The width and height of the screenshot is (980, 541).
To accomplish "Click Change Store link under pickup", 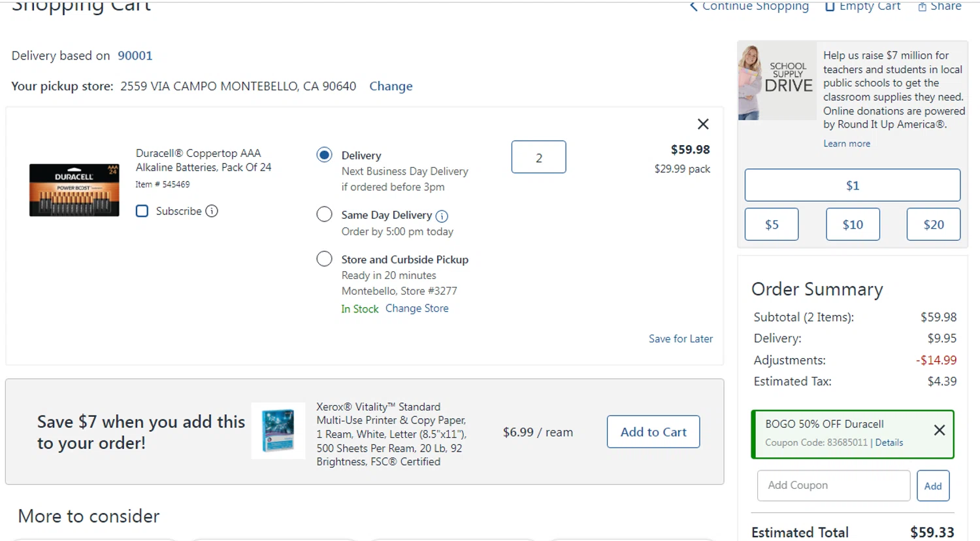I will tap(417, 308).
